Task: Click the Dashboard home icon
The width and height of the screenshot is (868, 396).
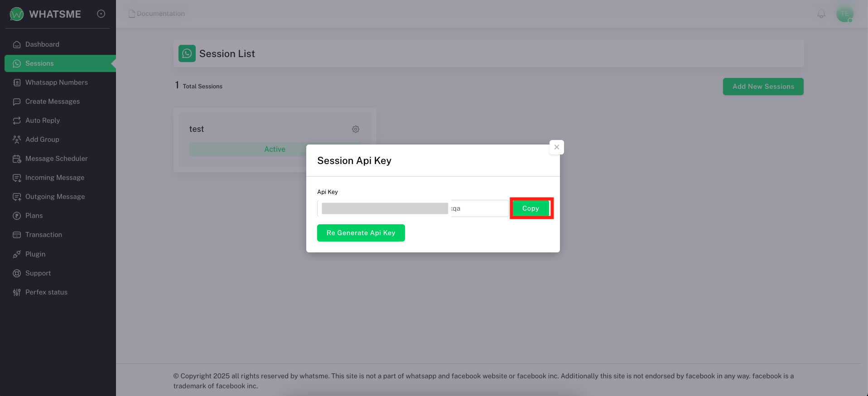Action: [17, 44]
